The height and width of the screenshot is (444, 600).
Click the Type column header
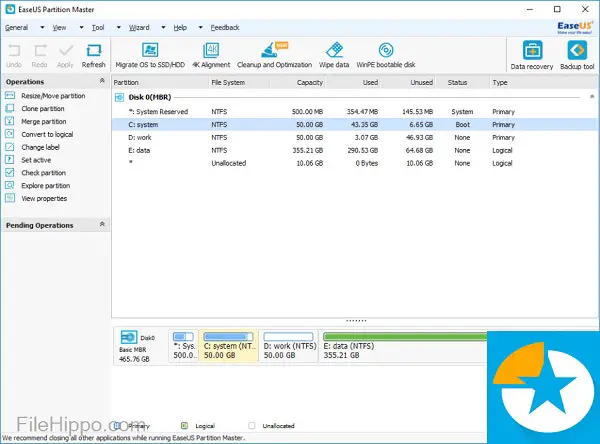click(x=544, y=82)
